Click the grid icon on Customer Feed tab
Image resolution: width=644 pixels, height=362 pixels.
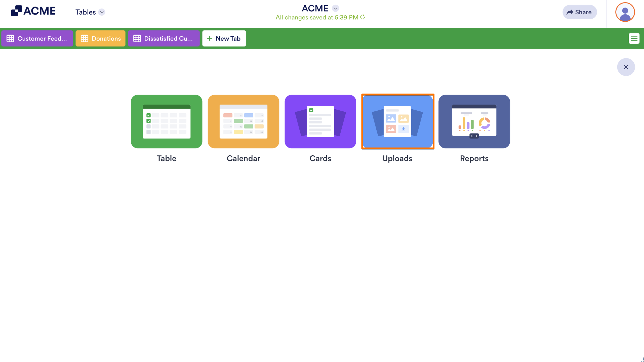pyautogui.click(x=10, y=38)
